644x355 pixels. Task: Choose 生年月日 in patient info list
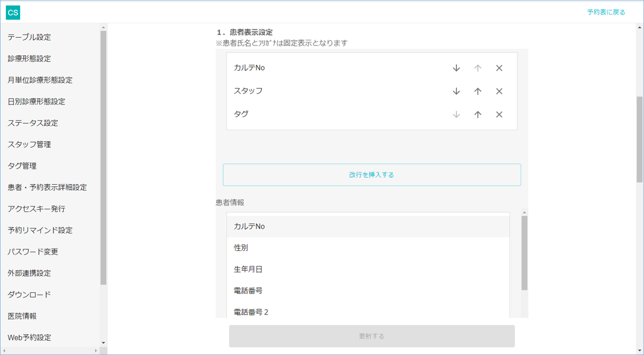click(x=248, y=270)
